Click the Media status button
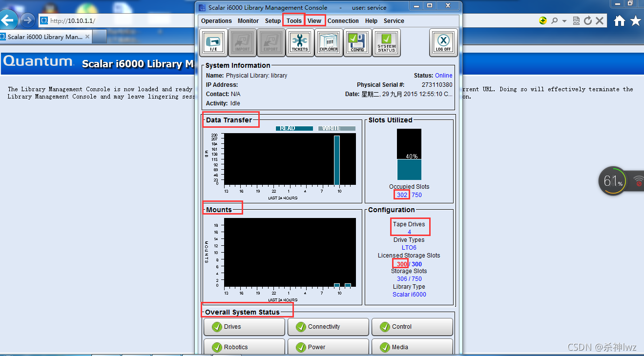The height and width of the screenshot is (356, 644). coord(412,347)
